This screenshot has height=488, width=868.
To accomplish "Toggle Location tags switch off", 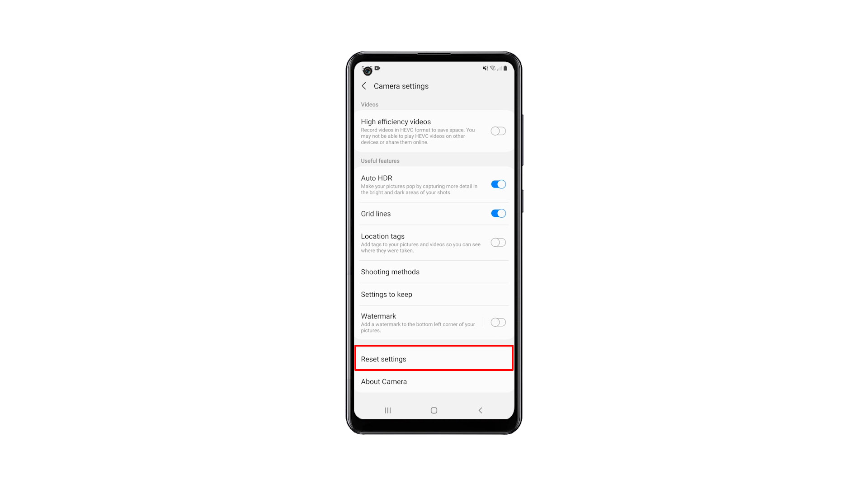I will click(x=498, y=242).
